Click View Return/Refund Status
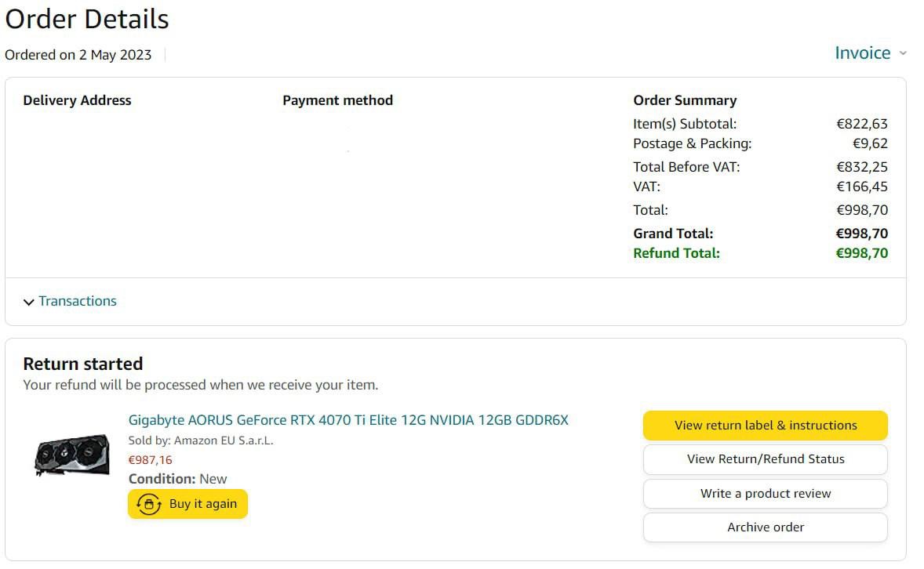This screenshot has height=569, width=924. point(765,459)
